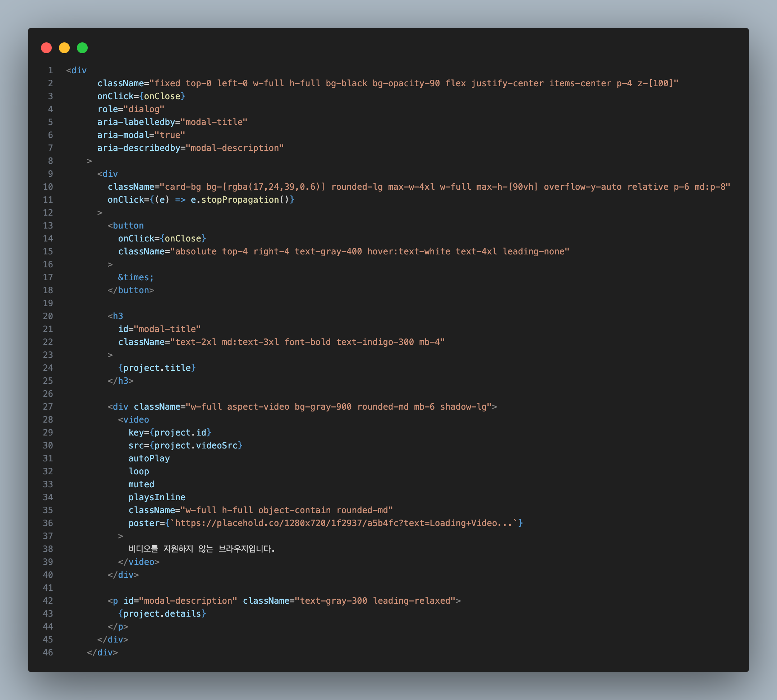Click id="modal-title" on the h3
This screenshot has height=700, width=777.
pyautogui.click(x=159, y=329)
